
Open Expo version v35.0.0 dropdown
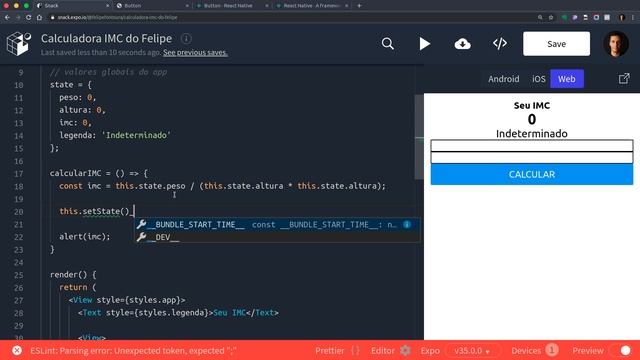click(472, 351)
